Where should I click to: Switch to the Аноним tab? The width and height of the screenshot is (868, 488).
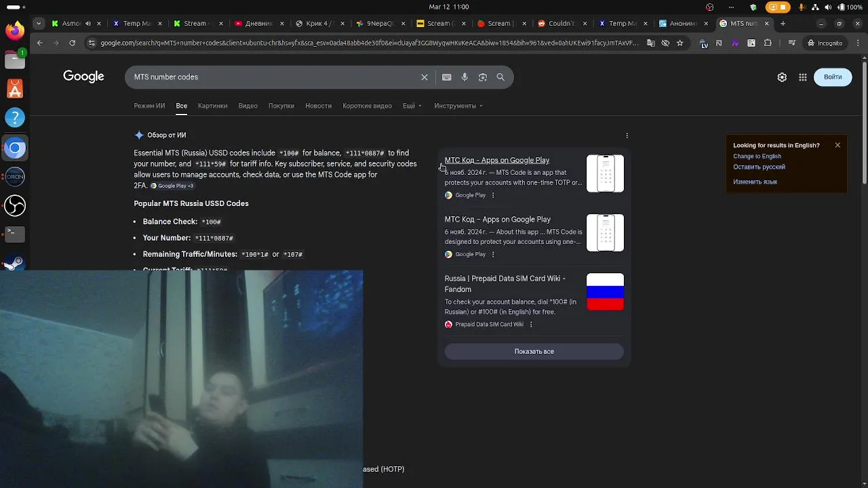tap(682, 23)
